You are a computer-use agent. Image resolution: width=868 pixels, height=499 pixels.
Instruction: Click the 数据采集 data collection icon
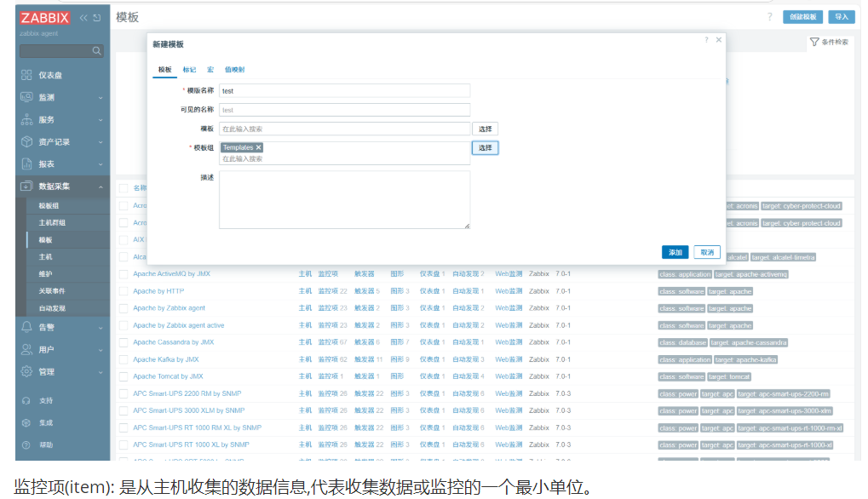pos(26,186)
